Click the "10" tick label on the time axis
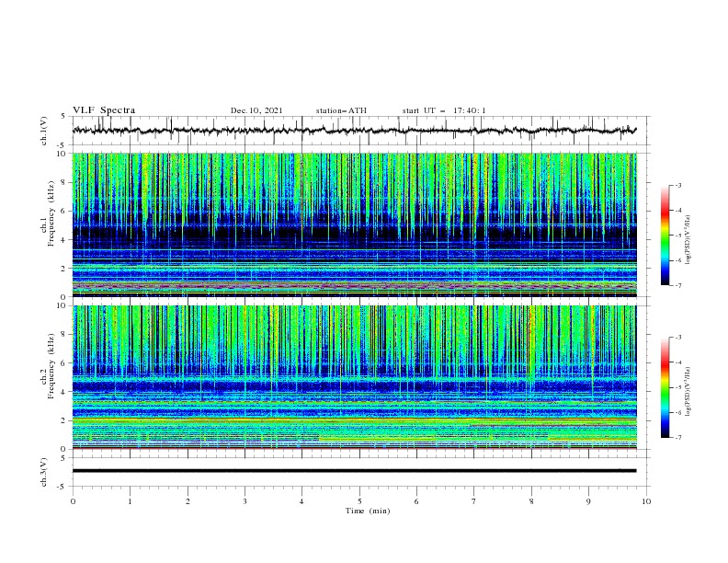Viewport: 728px width, 563px height. click(x=646, y=501)
